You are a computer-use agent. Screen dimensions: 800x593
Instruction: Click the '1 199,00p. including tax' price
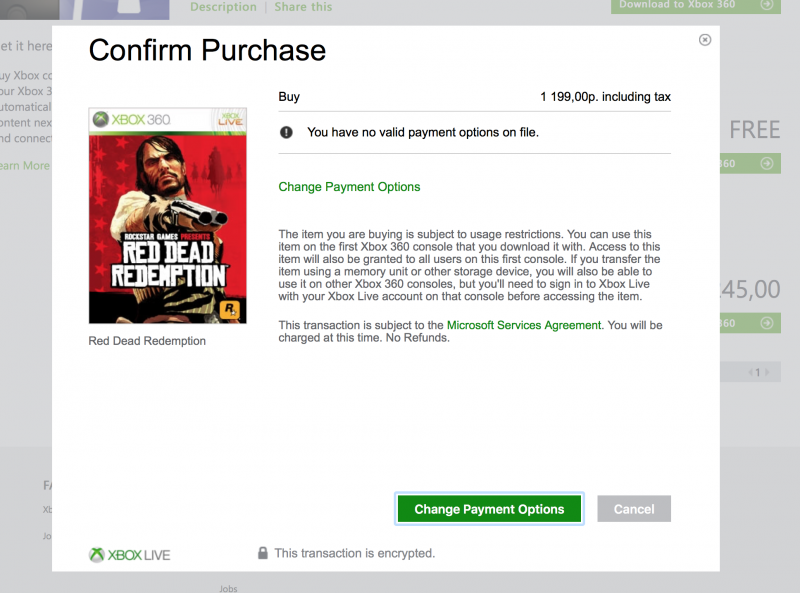pos(606,97)
